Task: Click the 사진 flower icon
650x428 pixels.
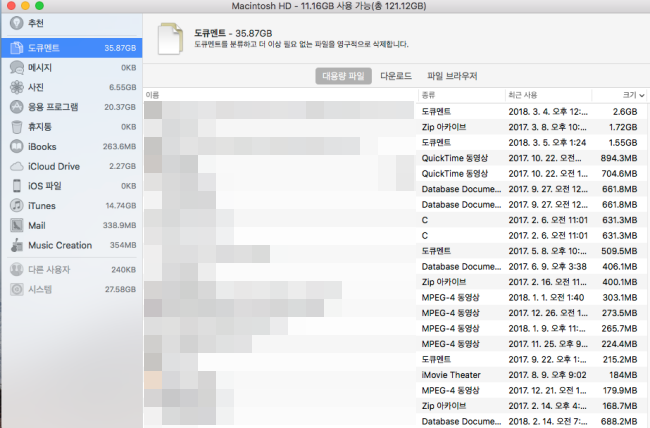Action: [x=17, y=87]
